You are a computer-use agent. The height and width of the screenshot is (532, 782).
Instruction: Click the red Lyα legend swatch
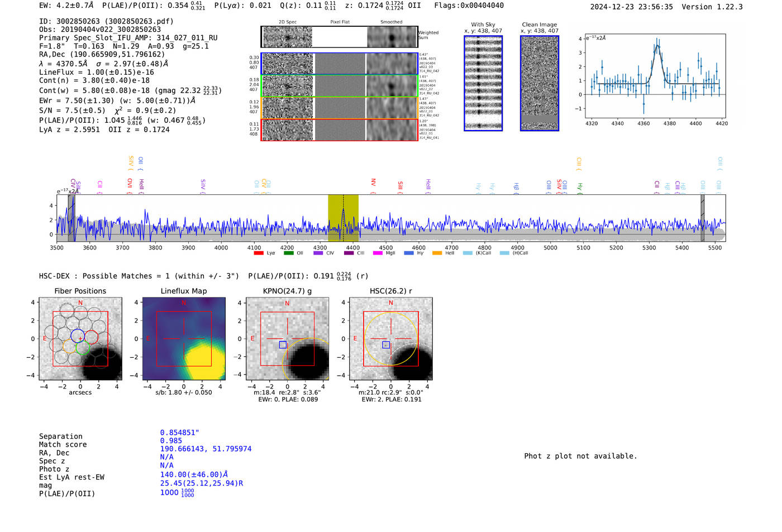click(x=258, y=253)
